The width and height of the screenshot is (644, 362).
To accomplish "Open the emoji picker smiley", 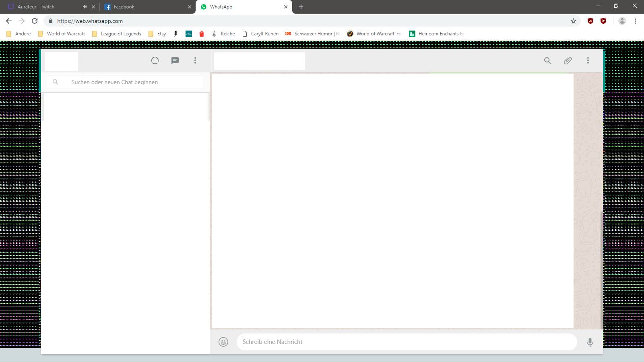I will (x=223, y=342).
